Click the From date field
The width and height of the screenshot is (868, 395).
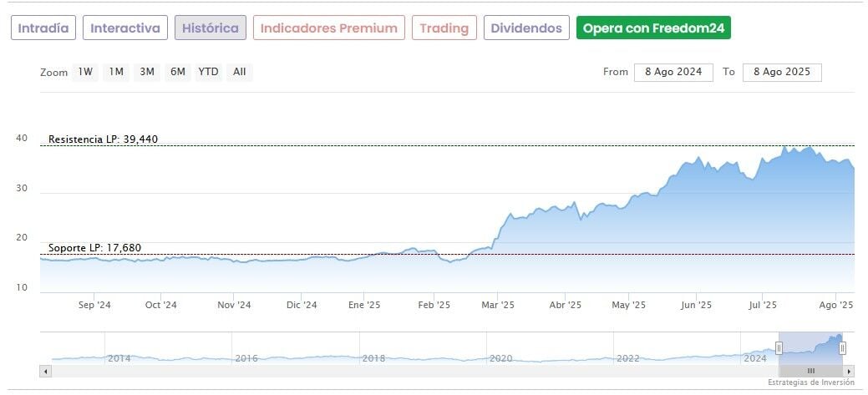[673, 72]
